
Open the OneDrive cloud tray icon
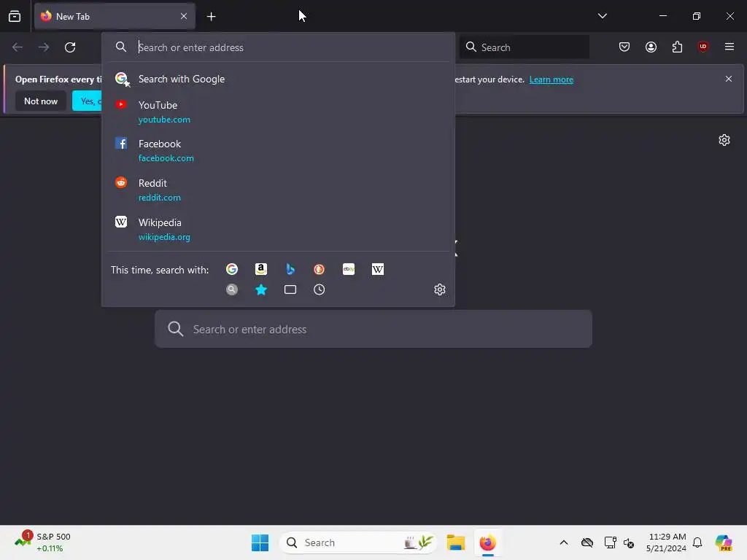(x=587, y=542)
